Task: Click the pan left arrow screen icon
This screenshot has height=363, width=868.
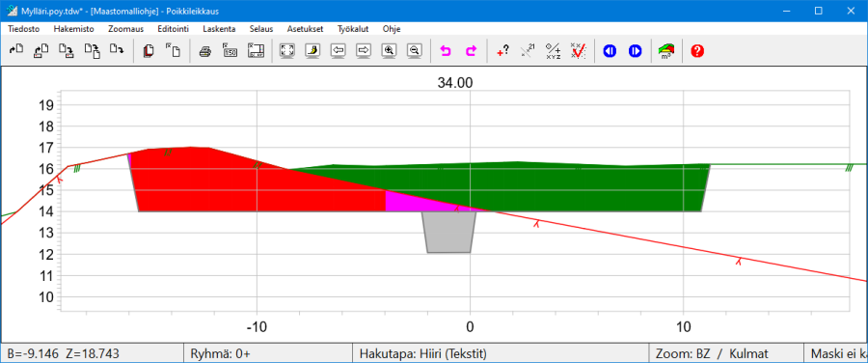Action: [x=338, y=51]
